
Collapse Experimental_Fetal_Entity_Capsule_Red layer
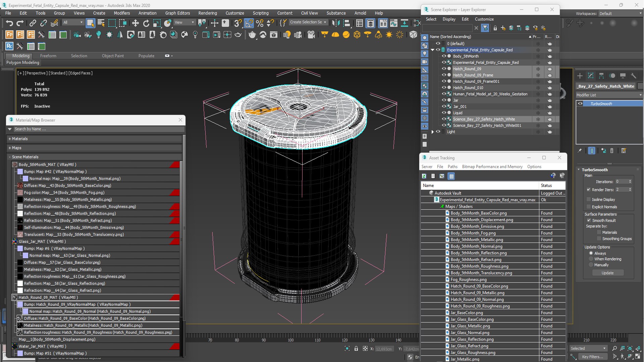(x=433, y=50)
